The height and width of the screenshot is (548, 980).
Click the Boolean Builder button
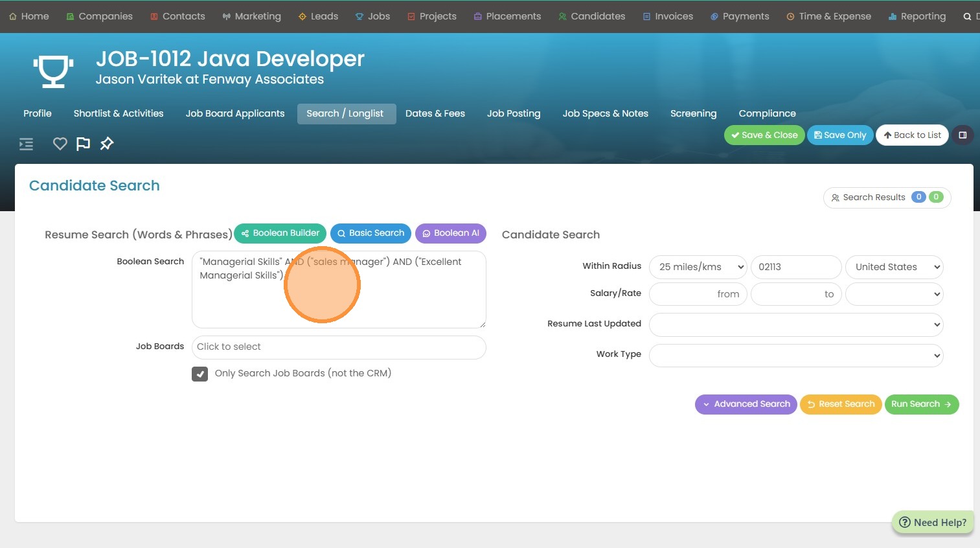(280, 233)
